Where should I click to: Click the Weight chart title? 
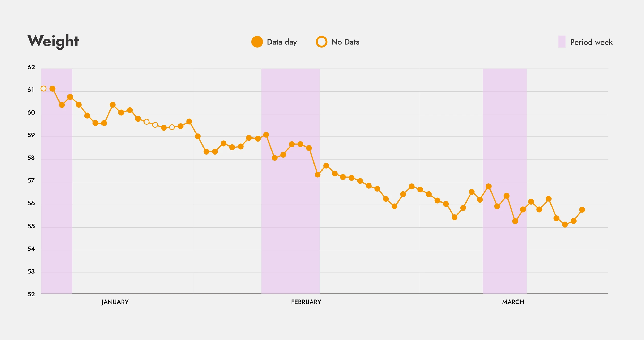pos(53,41)
